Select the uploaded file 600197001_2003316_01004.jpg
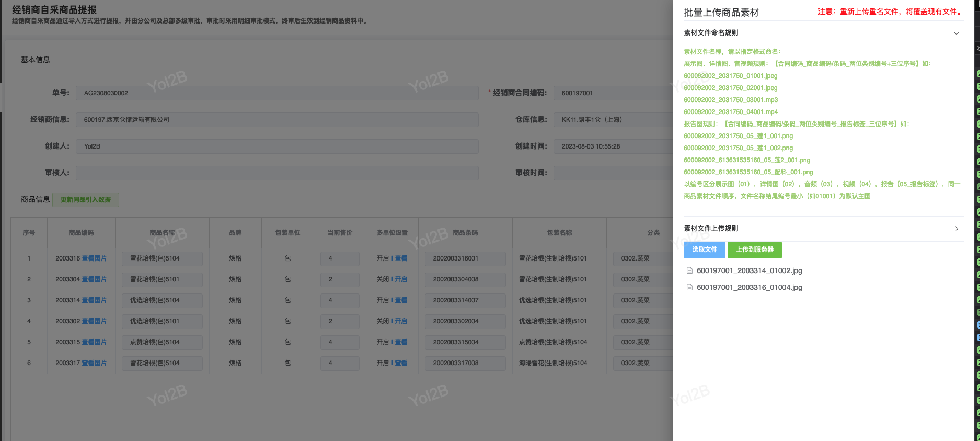 [x=749, y=287]
